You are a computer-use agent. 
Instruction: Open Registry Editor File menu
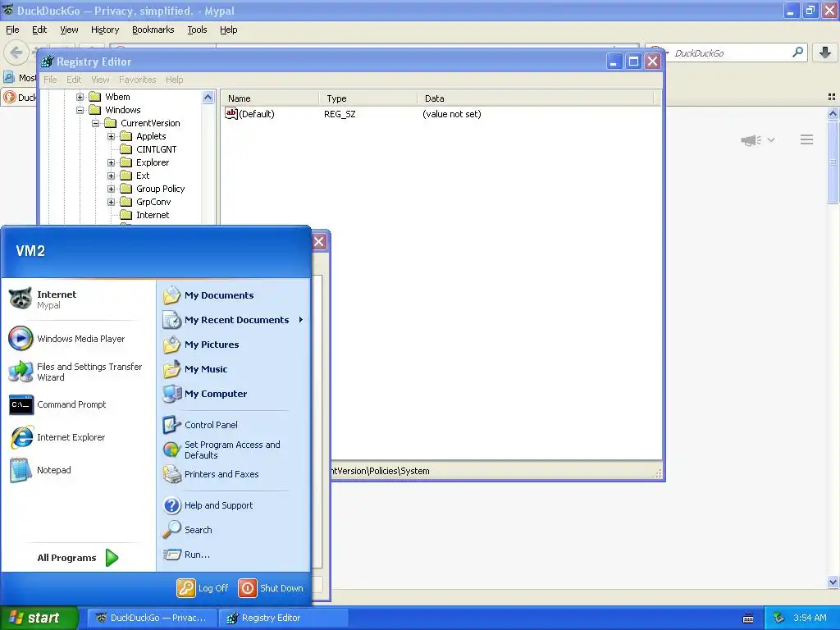point(50,80)
